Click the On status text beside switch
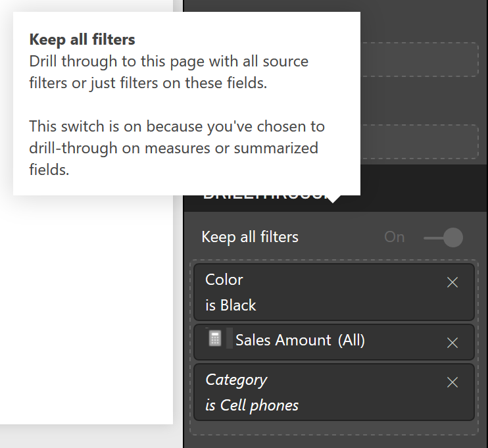 click(395, 237)
